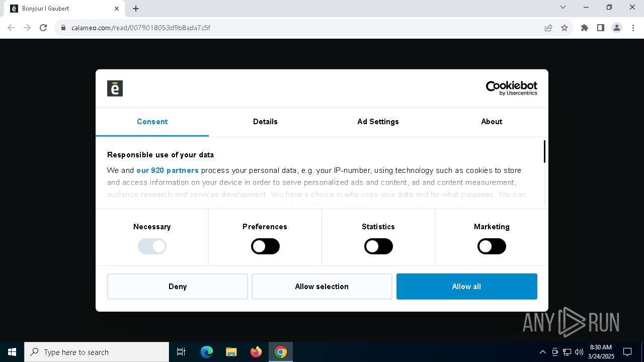This screenshot has width=644, height=362.
Task: Click the consent text scrollbar
Action: point(544,152)
